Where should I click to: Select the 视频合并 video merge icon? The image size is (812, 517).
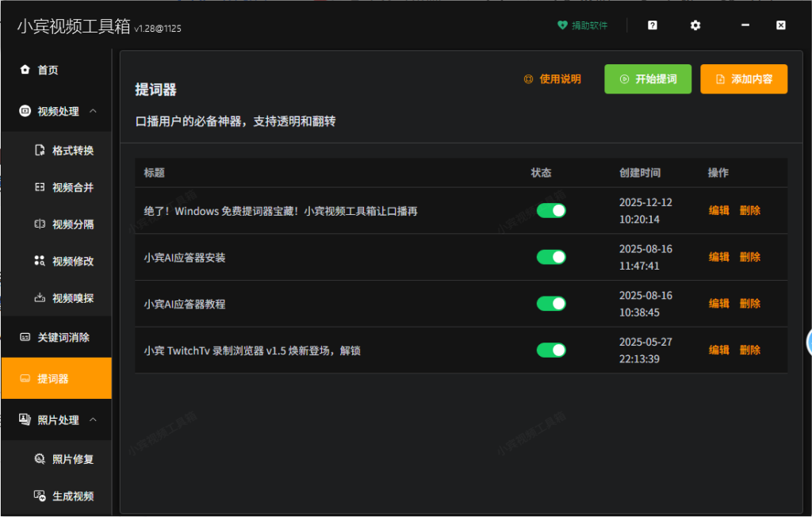click(40, 186)
